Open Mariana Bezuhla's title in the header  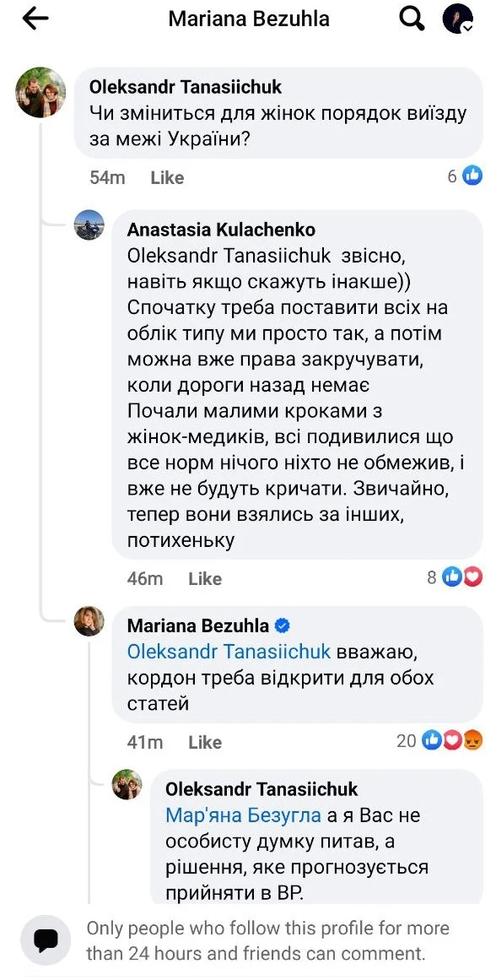pos(248,18)
